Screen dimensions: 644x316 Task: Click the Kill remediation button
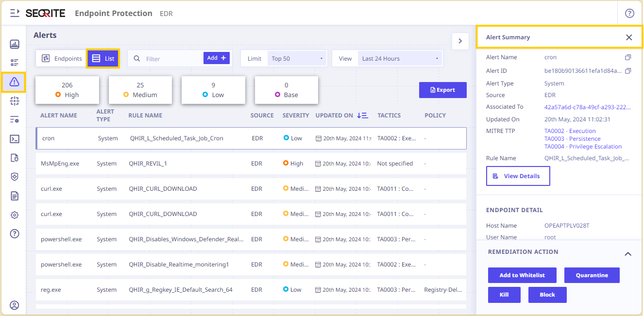tap(504, 295)
